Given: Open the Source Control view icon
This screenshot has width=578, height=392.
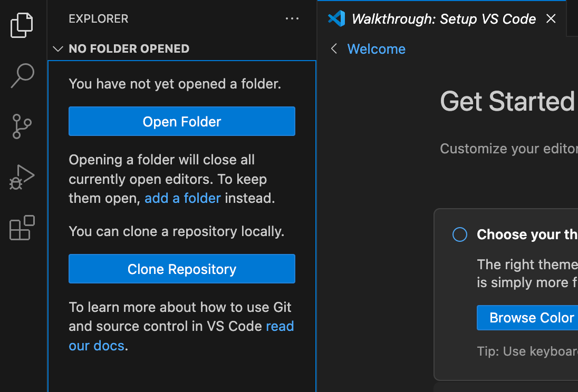Looking at the screenshot, I should point(22,126).
